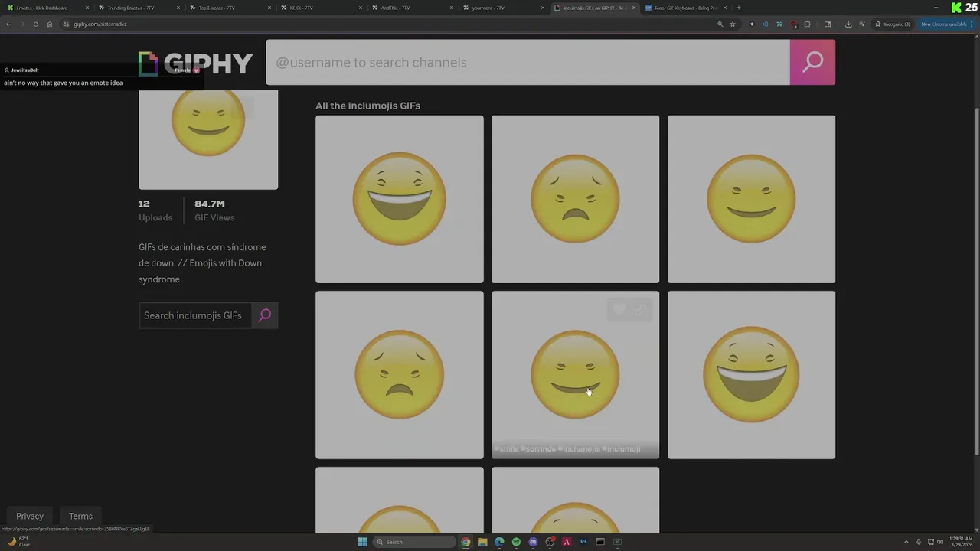Switch to Top Emotes - 7TV tab
The width and height of the screenshot is (980, 551).
point(230,8)
